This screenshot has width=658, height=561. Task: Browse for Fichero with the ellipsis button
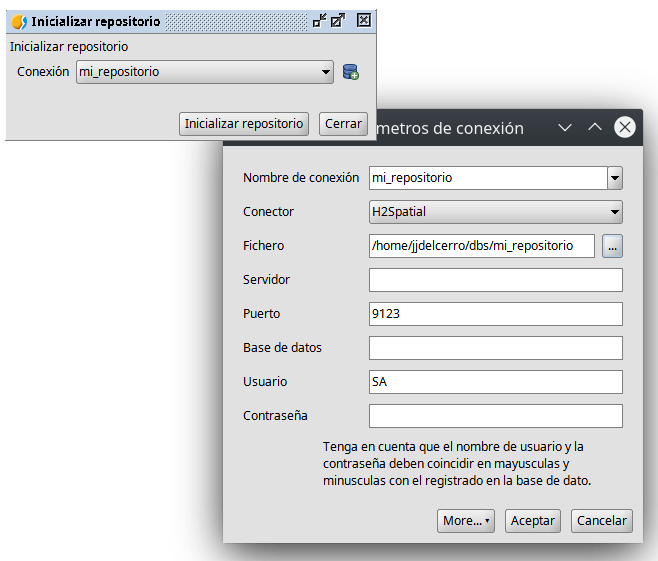[x=612, y=246]
